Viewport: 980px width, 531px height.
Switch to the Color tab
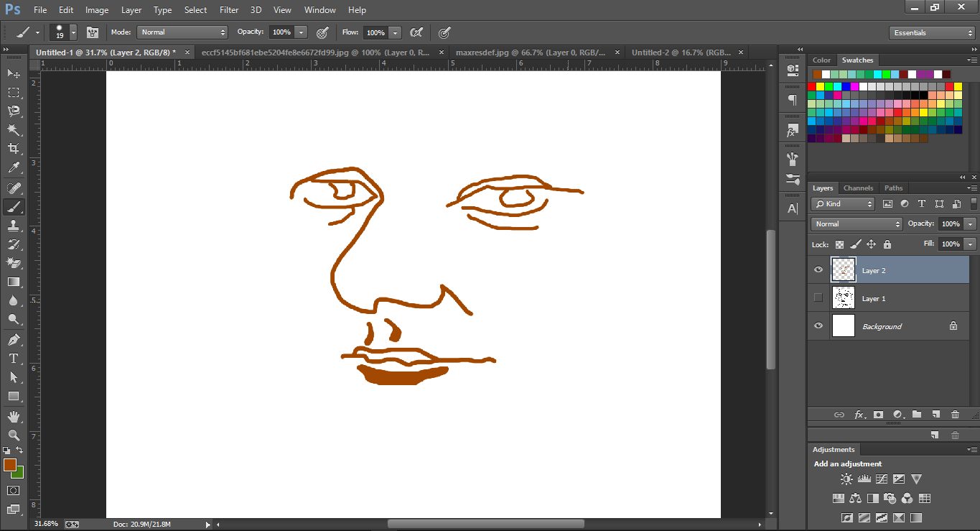[x=821, y=60]
